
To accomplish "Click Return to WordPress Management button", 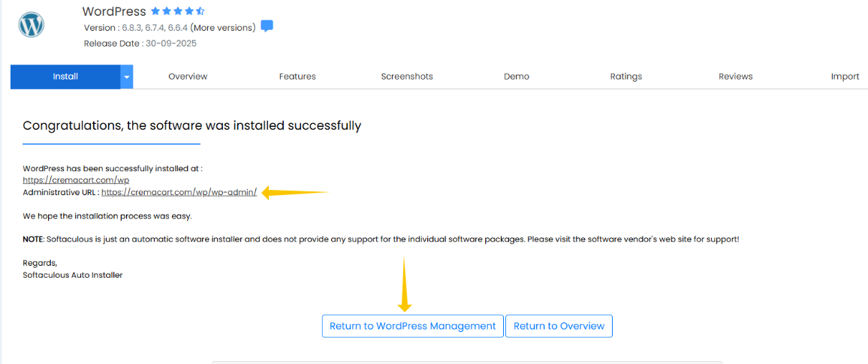I will pyautogui.click(x=412, y=326).
